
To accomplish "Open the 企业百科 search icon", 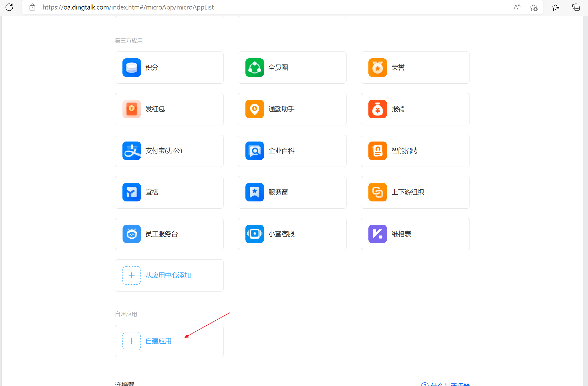I will pyautogui.click(x=255, y=151).
